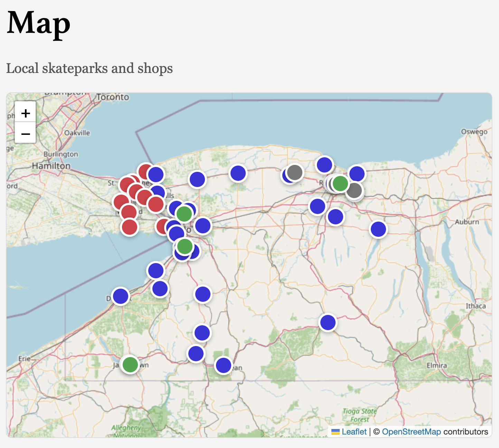Click the Toronto city label on the map

click(x=113, y=97)
